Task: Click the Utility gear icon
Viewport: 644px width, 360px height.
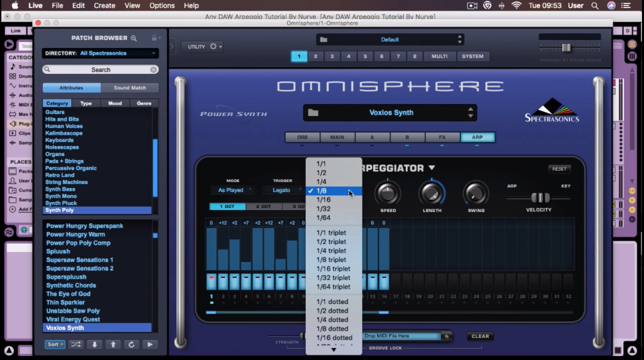Action: coord(213,47)
